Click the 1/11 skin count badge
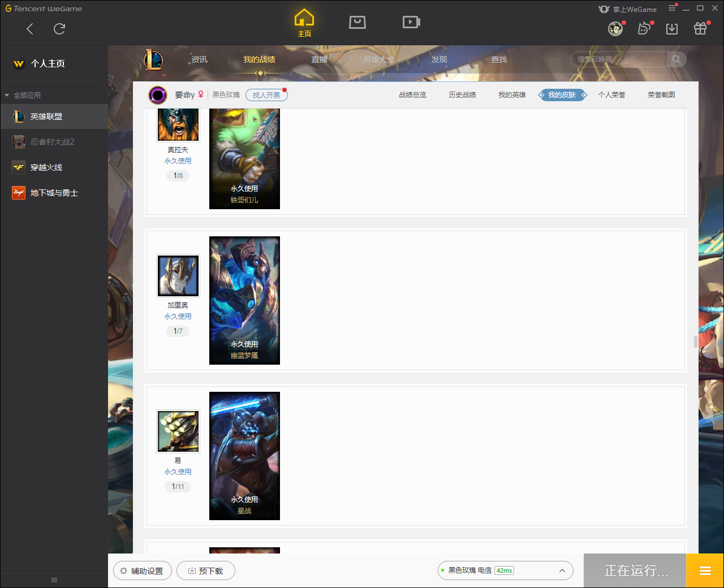The image size is (724, 588). coord(178,487)
